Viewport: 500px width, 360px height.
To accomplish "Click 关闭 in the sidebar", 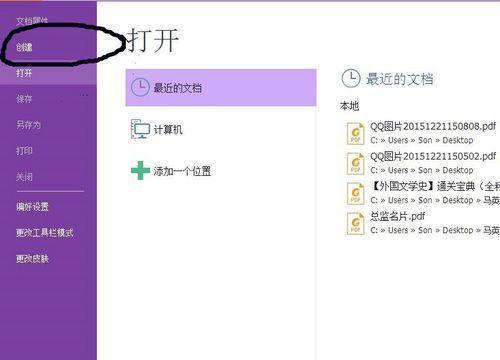I will pyautogui.click(x=24, y=176).
